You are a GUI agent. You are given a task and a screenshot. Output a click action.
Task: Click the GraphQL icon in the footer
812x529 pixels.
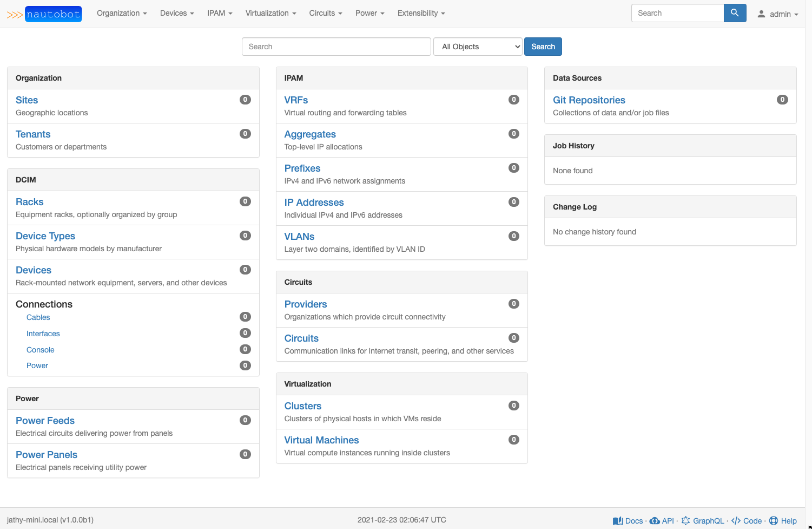click(685, 520)
